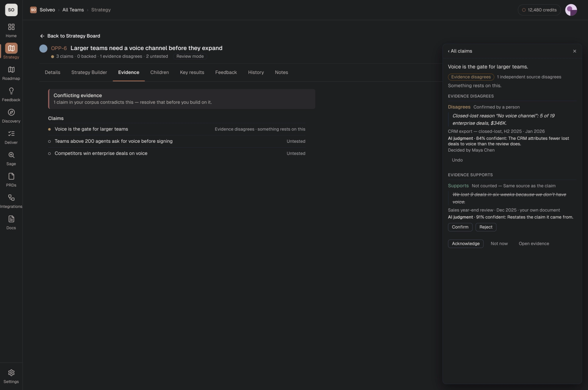Open the 12,480 credits badge
Viewport: 588px width, 390px height.
pos(539,10)
